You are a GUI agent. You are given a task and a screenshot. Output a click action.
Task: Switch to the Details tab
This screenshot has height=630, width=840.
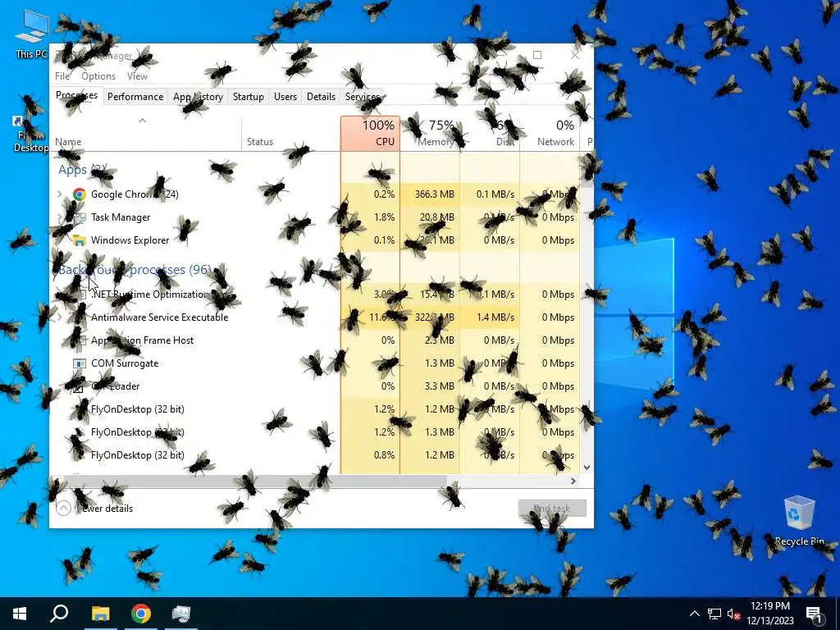(x=321, y=97)
